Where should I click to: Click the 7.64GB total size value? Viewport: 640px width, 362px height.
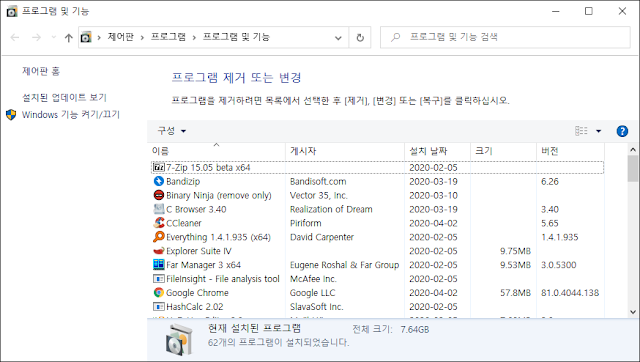415,329
